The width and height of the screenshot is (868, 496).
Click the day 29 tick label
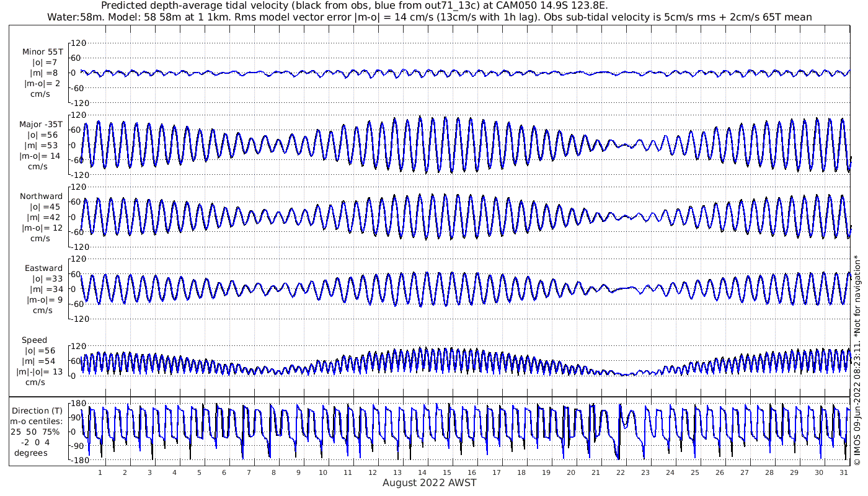(794, 472)
